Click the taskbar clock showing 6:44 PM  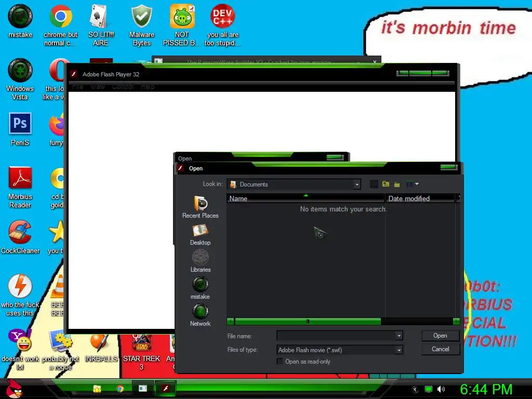click(x=486, y=390)
